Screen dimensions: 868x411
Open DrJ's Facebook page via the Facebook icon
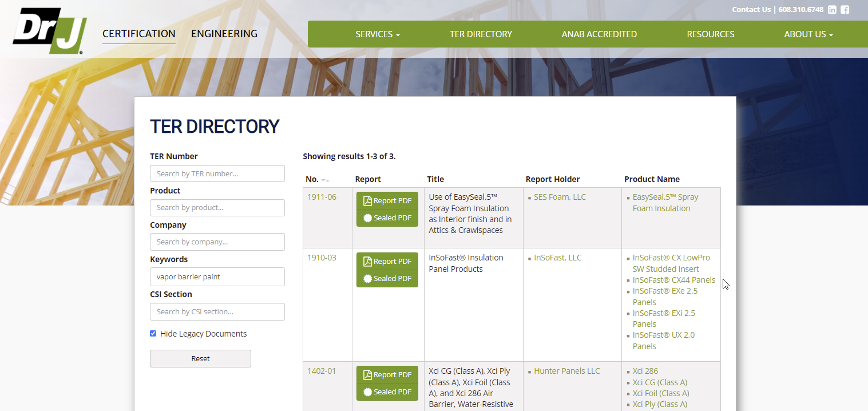pos(845,10)
